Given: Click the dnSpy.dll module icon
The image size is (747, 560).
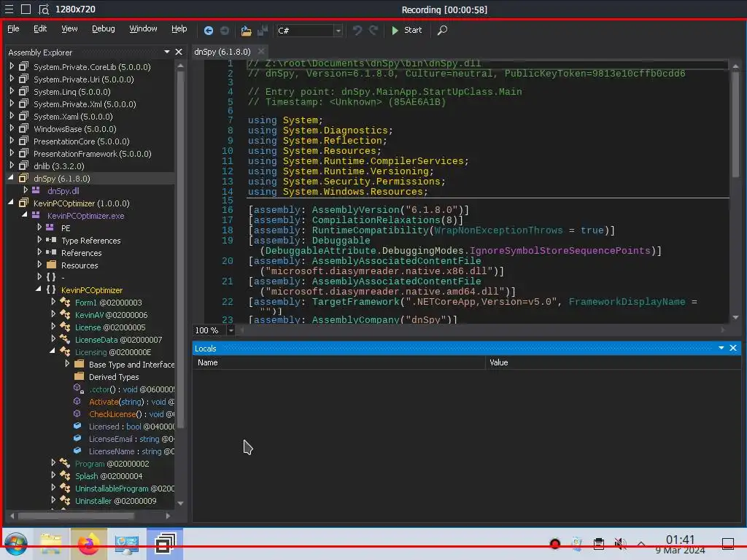Looking at the screenshot, I should point(36,190).
